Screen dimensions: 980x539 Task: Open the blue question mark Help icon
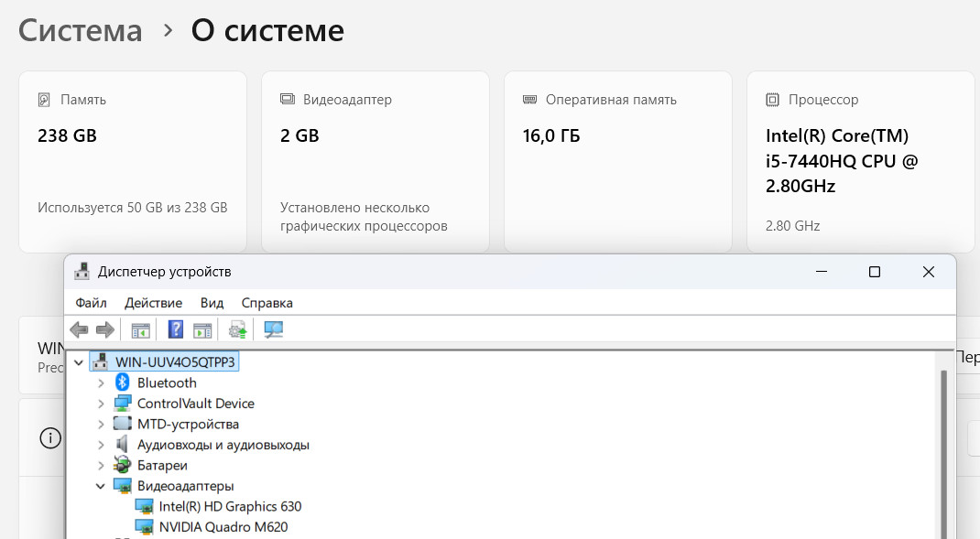click(x=176, y=329)
